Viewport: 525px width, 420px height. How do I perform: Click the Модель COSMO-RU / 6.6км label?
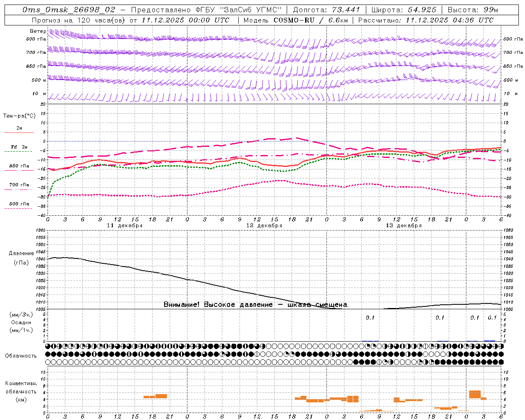coord(296,20)
